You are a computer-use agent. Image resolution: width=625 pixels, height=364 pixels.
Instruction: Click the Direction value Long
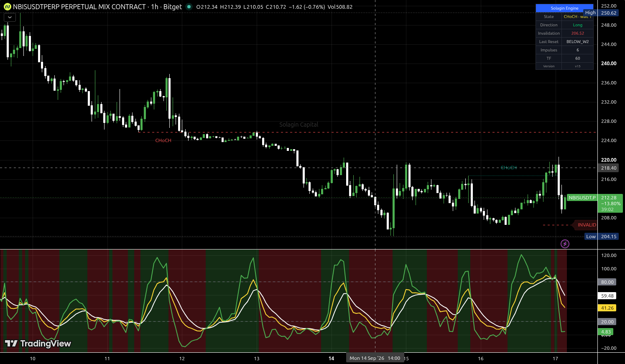[x=577, y=25]
